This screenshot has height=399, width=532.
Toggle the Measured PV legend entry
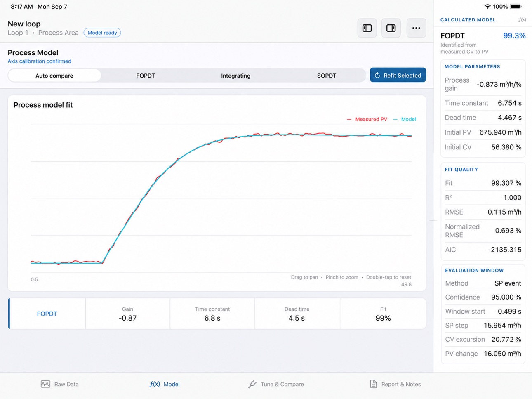367,119
